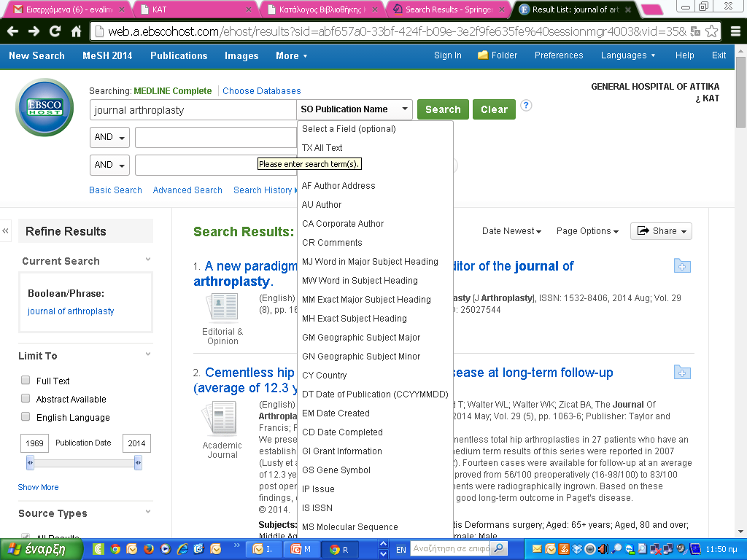Launch Internet Explorer from the quick launch bar
The height and width of the screenshot is (560, 747).
click(182, 549)
